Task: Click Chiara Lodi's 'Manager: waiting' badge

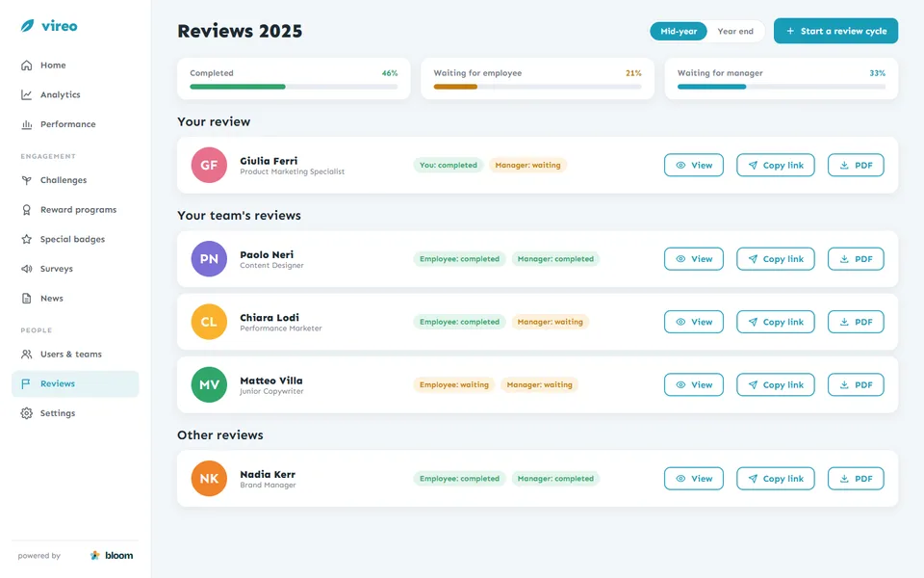Action: [551, 322]
